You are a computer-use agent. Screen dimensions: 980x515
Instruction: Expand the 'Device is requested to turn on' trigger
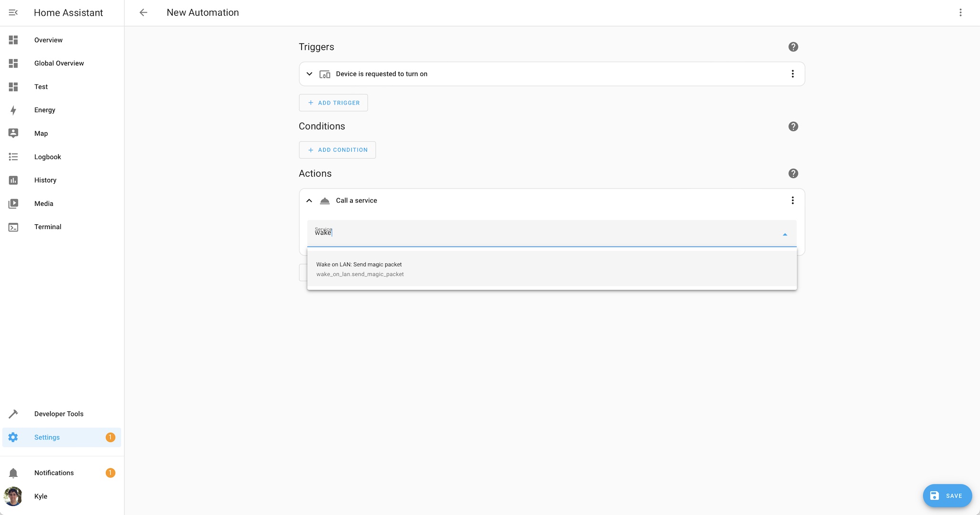coord(309,74)
